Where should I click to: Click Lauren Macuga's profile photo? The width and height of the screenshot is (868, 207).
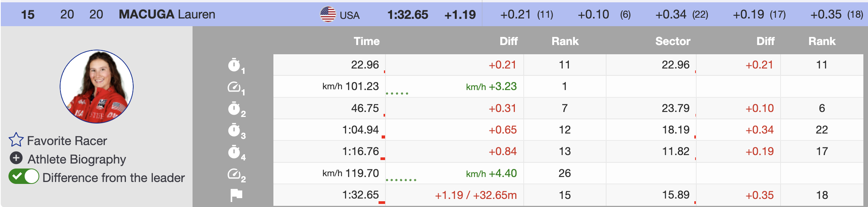(97, 87)
